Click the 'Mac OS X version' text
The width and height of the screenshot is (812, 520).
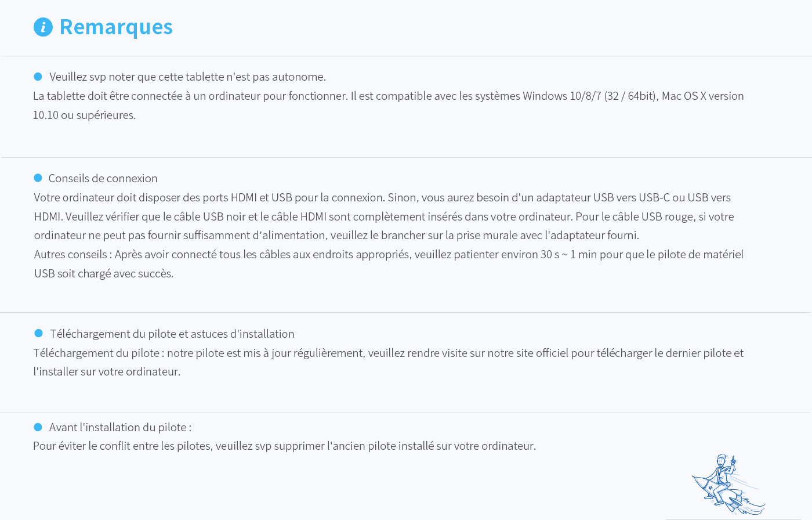point(702,96)
